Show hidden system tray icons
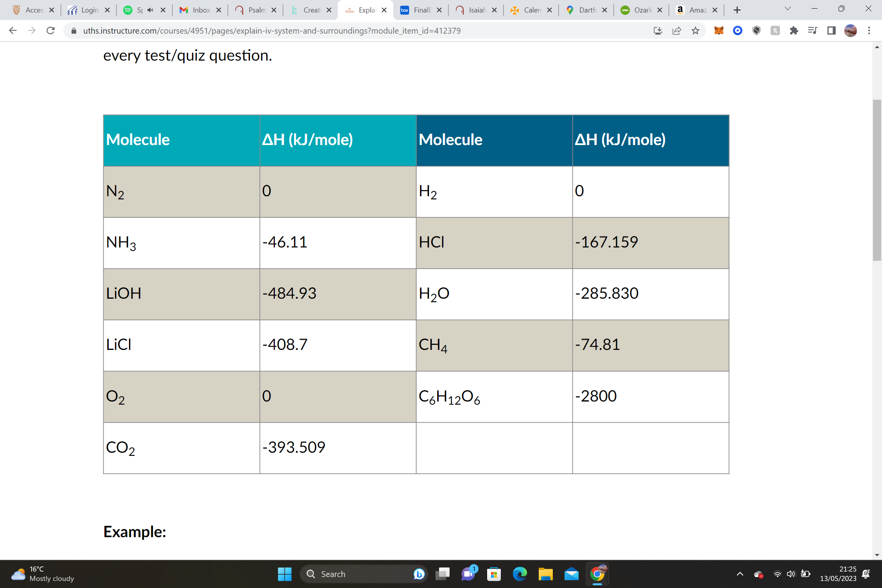The width and height of the screenshot is (882, 588). [x=740, y=574]
